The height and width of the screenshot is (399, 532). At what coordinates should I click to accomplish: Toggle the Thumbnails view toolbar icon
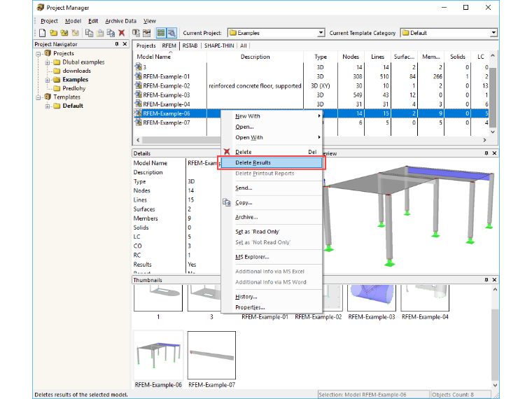point(161,33)
